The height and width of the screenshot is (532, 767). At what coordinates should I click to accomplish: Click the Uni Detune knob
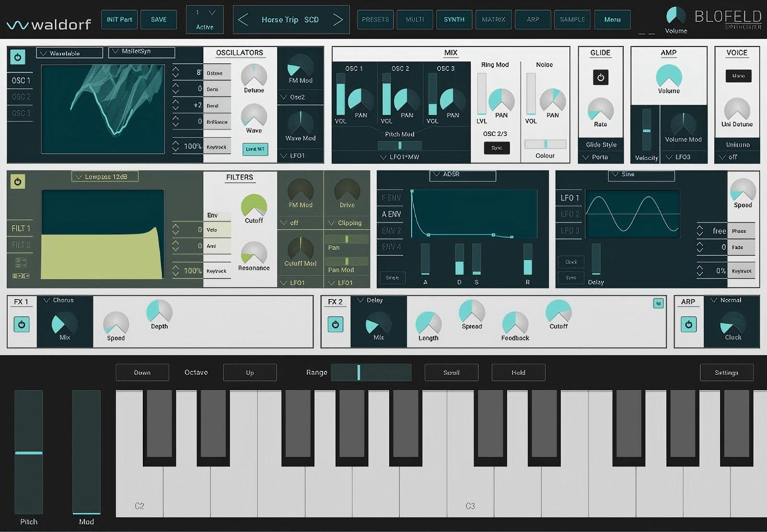point(737,109)
